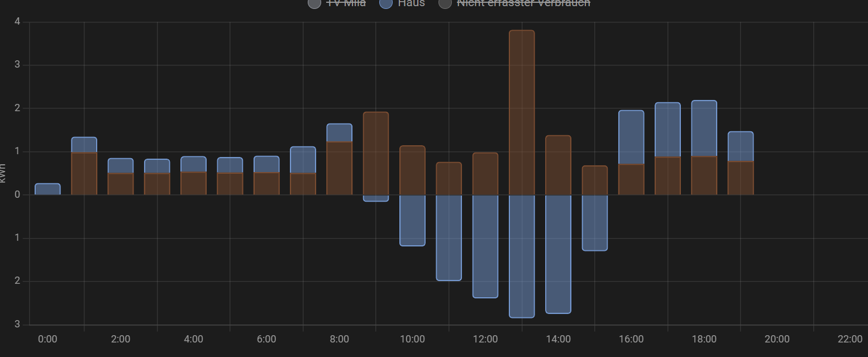868x357 pixels.
Task: Select the tallest brown bar at 13:00
Action: tap(522, 112)
